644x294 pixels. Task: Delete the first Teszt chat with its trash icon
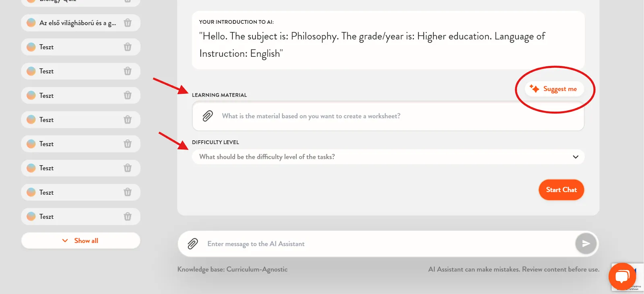coord(128,47)
